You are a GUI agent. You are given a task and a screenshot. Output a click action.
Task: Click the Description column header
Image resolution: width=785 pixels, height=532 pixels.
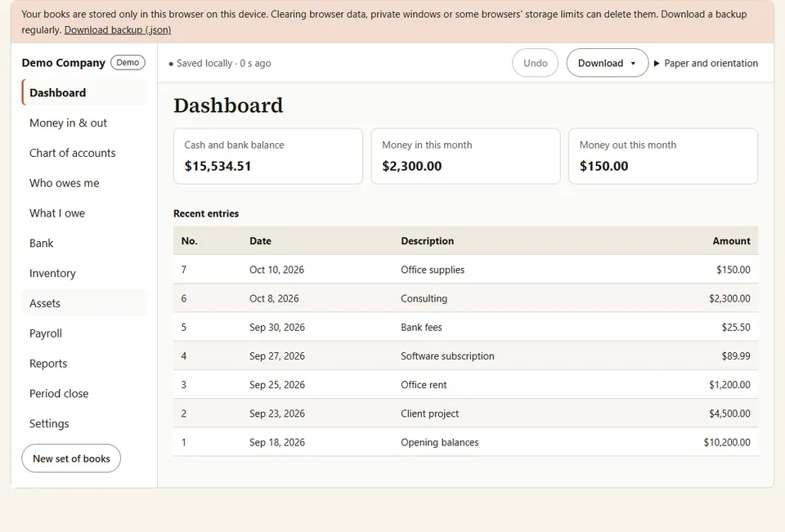coord(427,241)
